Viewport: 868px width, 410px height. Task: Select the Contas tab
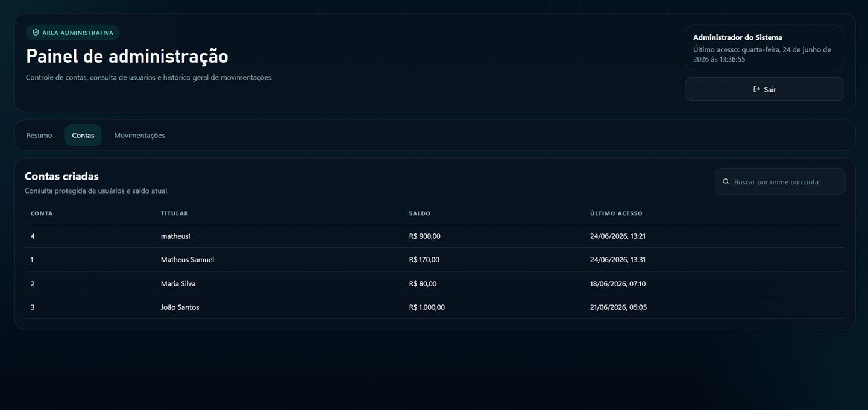pyautogui.click(x=83, y=136)
